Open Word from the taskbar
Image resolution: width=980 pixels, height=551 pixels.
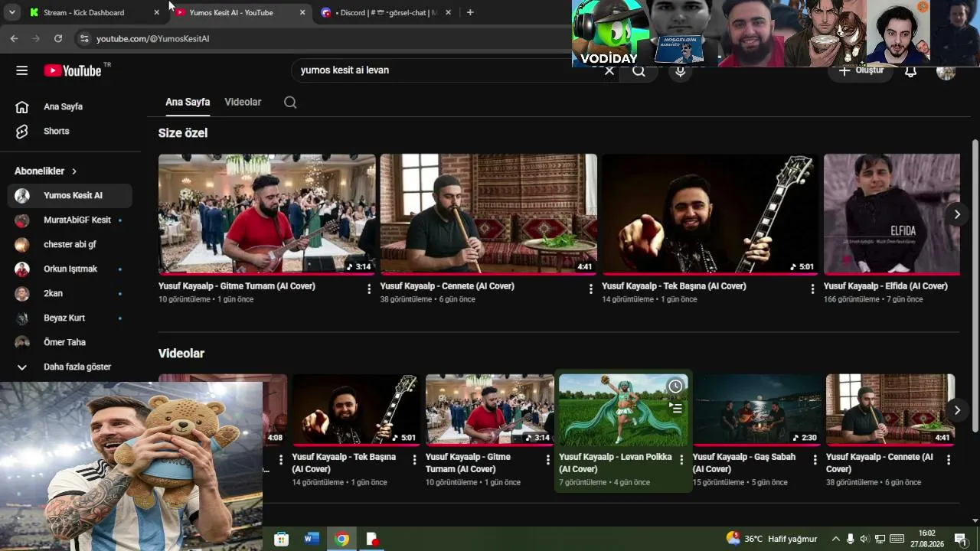click(312, 539)
